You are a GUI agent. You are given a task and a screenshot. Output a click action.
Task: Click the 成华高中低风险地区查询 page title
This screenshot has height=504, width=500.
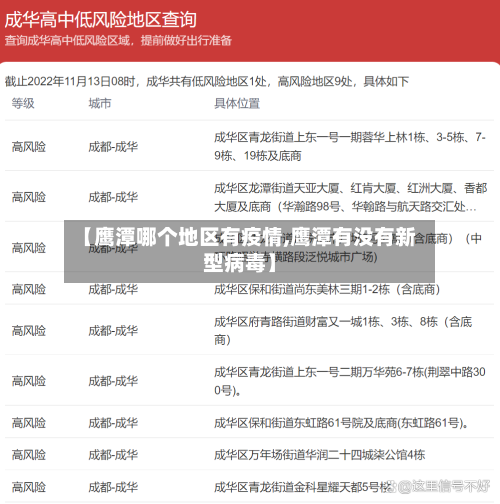click(x=101, y=20)
